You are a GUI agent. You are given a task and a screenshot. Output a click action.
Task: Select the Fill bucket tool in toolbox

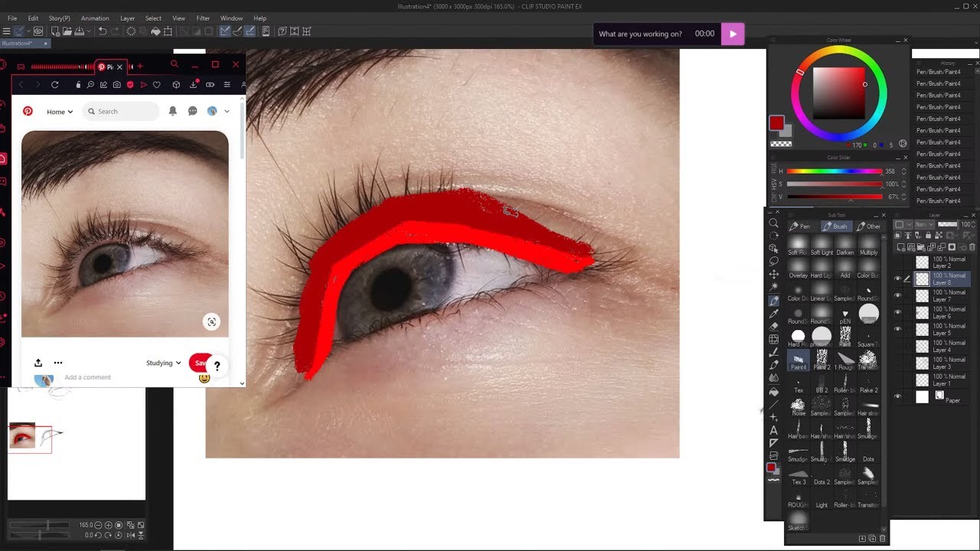(773, 391)
